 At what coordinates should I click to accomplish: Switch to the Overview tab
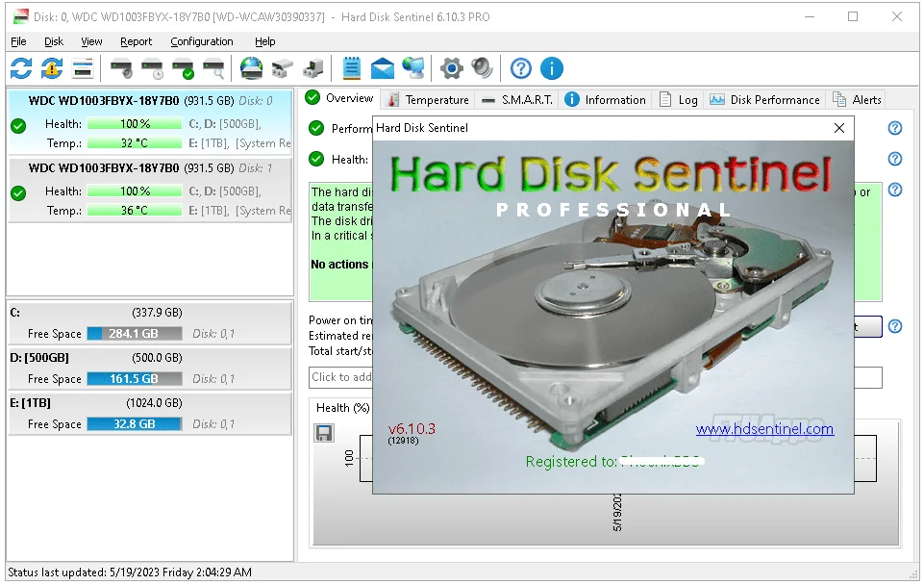point(340,98)
